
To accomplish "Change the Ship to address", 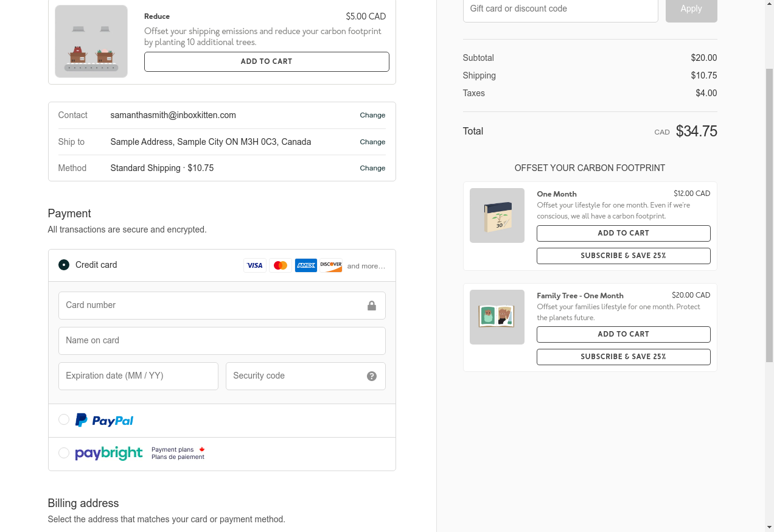I will [x=372, y=142].
